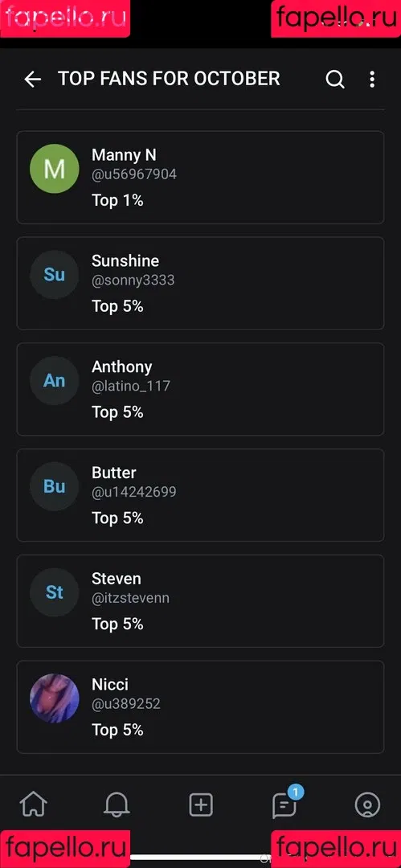Viewport: 401px width, 868px height.
Task: Select the Sunshine fan entry
Action: (x=201, y=284)
